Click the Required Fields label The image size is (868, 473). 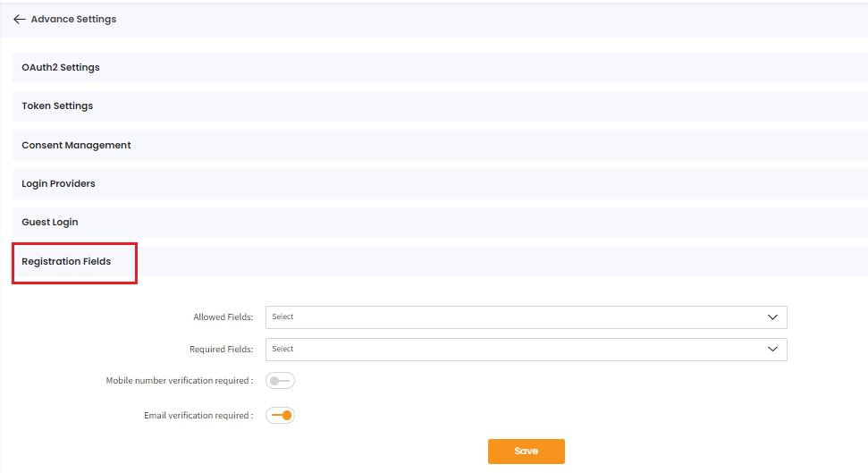pyautogui.click(x=221, y=350)
